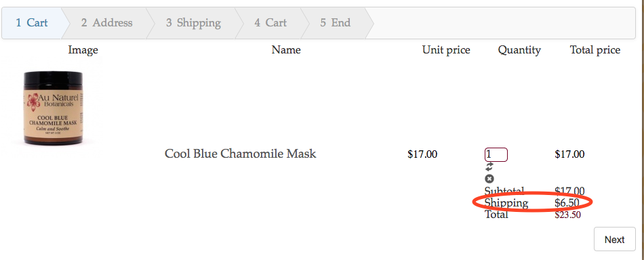Click the Total price column header
Image resolution: width=644 pixels, height=260 pixels.
[595, 50]
